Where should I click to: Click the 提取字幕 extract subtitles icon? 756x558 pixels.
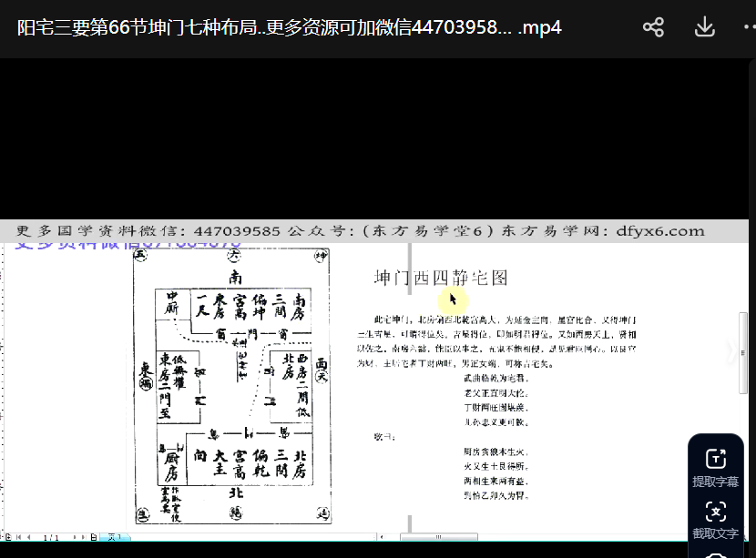click(716, 459)
